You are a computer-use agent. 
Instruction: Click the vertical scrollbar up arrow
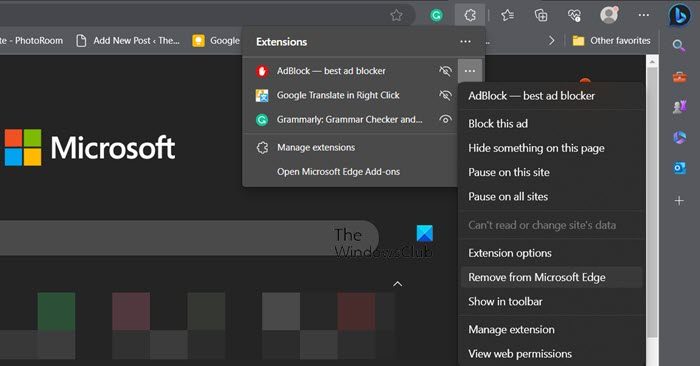click(x=652, y=61)
